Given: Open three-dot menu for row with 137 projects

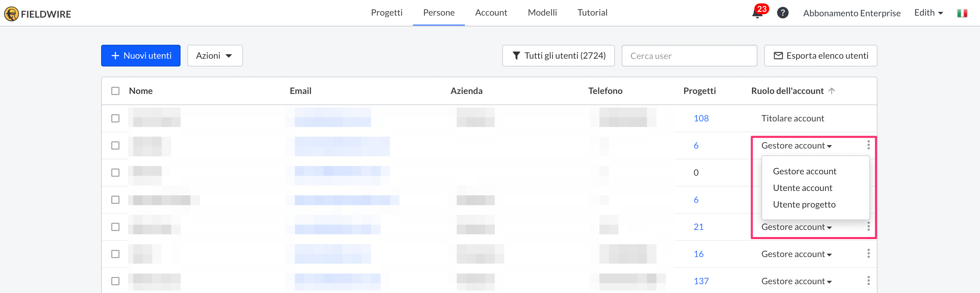Looking at the screenshot, I should 869,280.
